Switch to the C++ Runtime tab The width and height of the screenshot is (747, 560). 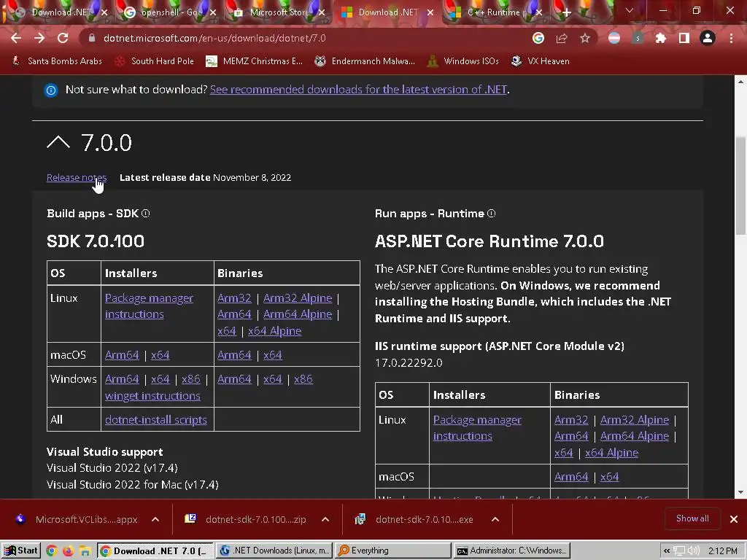pos(495,12)
